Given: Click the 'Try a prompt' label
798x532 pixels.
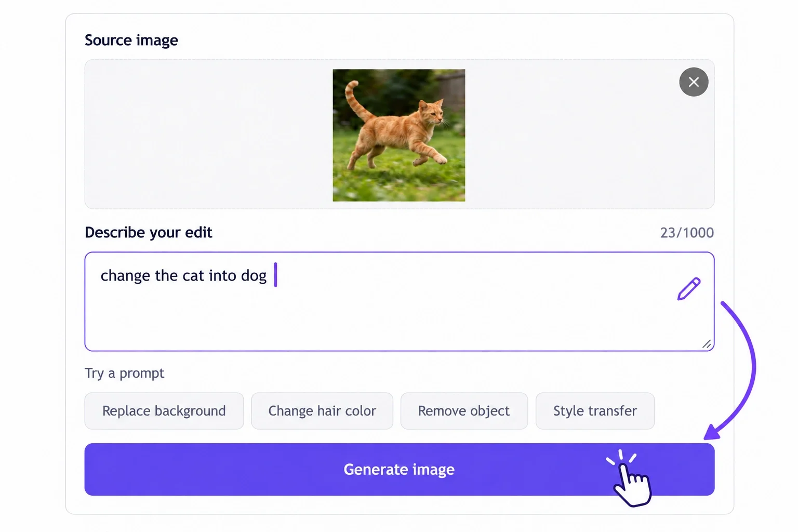Looking at the screenshot, I should click(125, 374).
